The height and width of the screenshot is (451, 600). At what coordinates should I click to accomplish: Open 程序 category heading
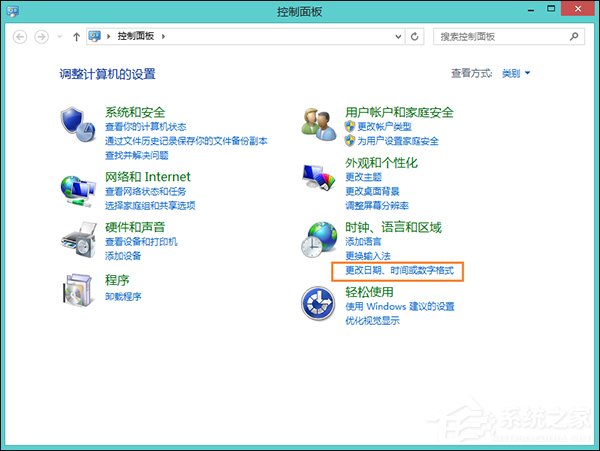click(117, 280)
